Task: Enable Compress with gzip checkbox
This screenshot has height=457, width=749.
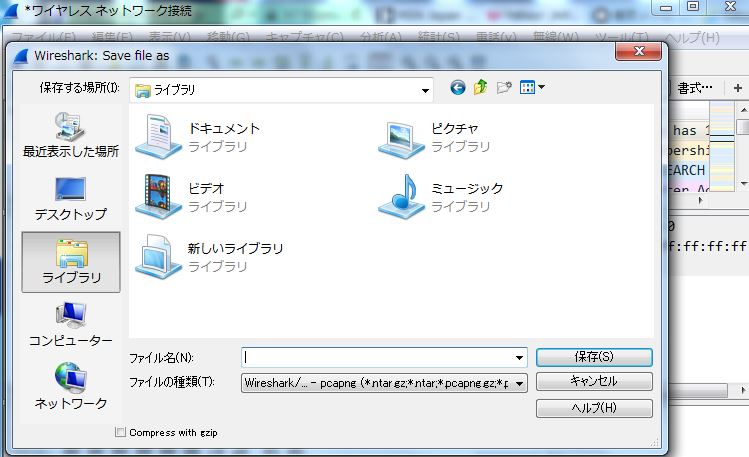Action: coord(120,432)
